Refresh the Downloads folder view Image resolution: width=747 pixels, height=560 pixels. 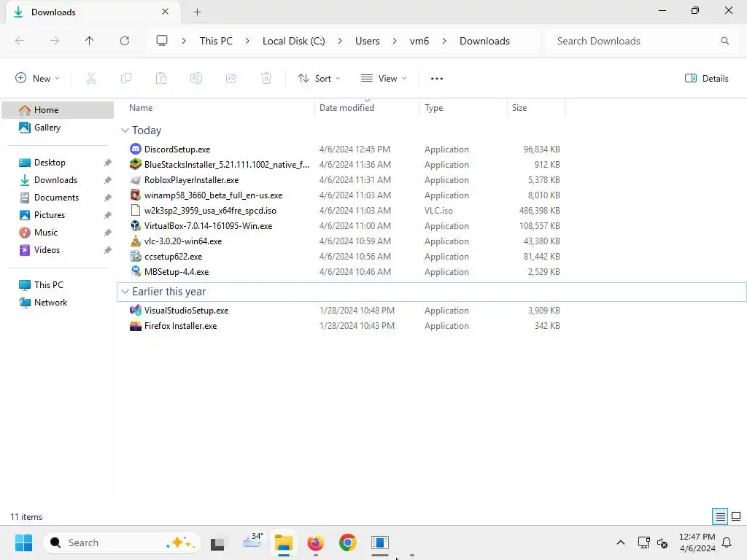point(125,41)
